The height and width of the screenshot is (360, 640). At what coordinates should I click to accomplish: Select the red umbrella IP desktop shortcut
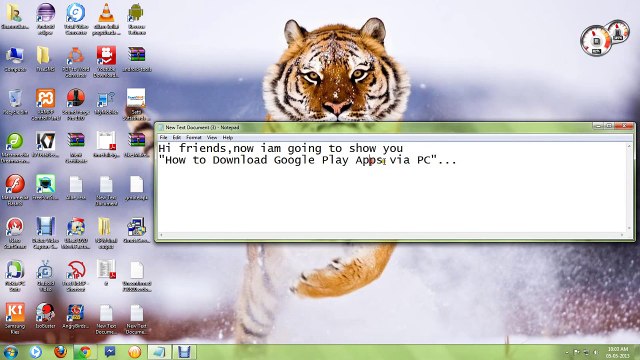tap(76, 276)
